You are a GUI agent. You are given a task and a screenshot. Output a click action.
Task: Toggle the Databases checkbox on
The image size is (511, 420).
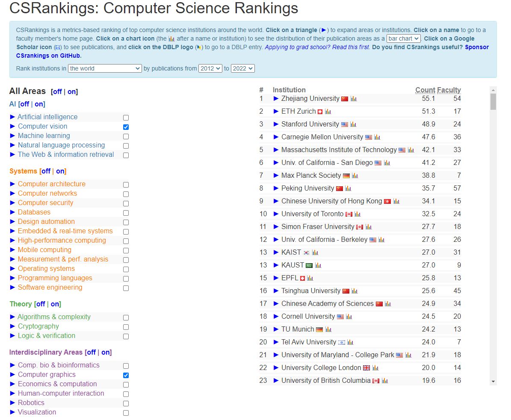[126, 213]
